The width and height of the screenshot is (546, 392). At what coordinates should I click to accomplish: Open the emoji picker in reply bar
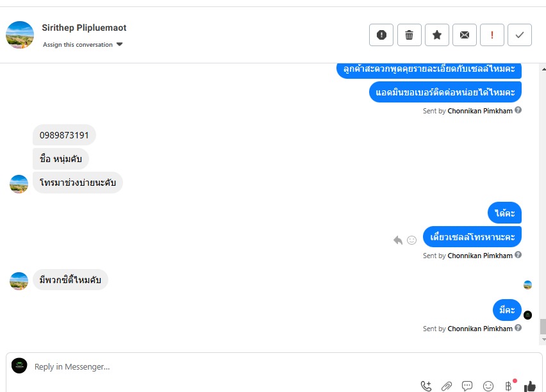(488, 386)
